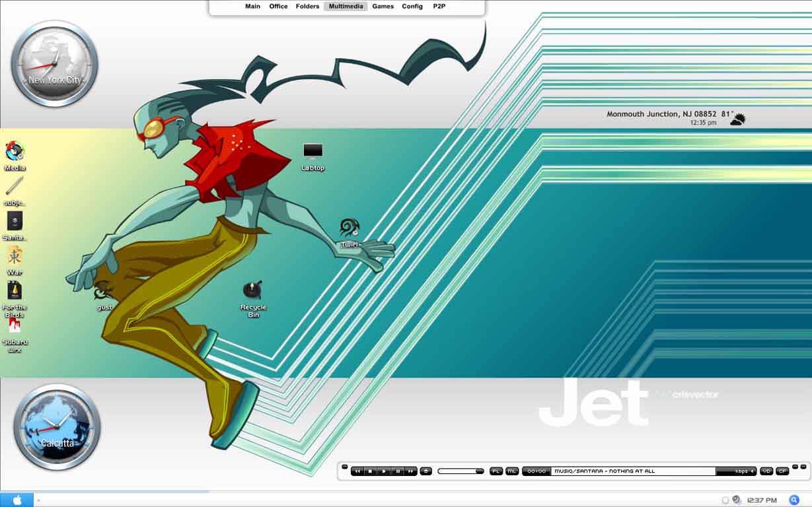812x507 pixels.
Task: Open the Main tab in top dock
Action: pyautogui.click(x=252, y=7)
